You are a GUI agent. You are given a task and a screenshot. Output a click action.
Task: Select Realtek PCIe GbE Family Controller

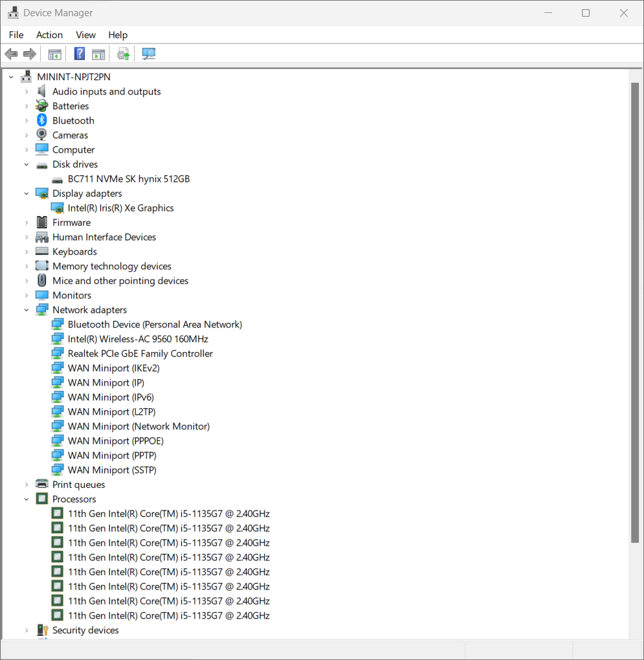click(140, 353)
